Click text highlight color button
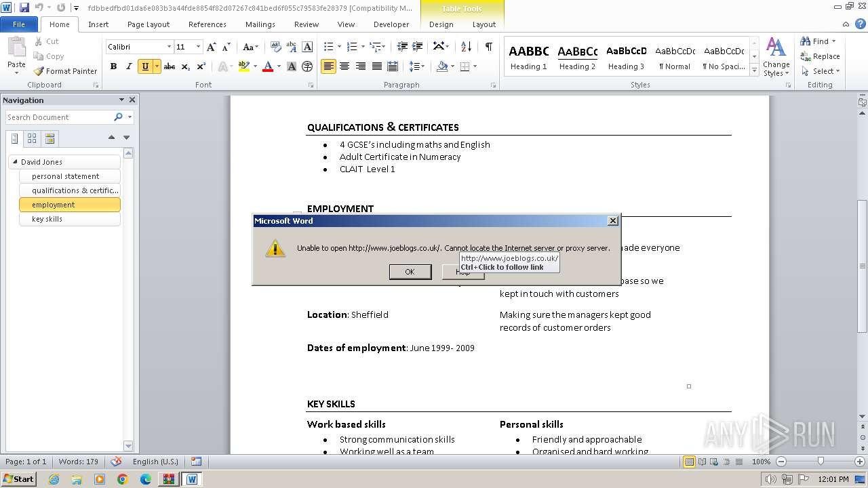Viewport: 868px width, 488px height. click(243, 66)
